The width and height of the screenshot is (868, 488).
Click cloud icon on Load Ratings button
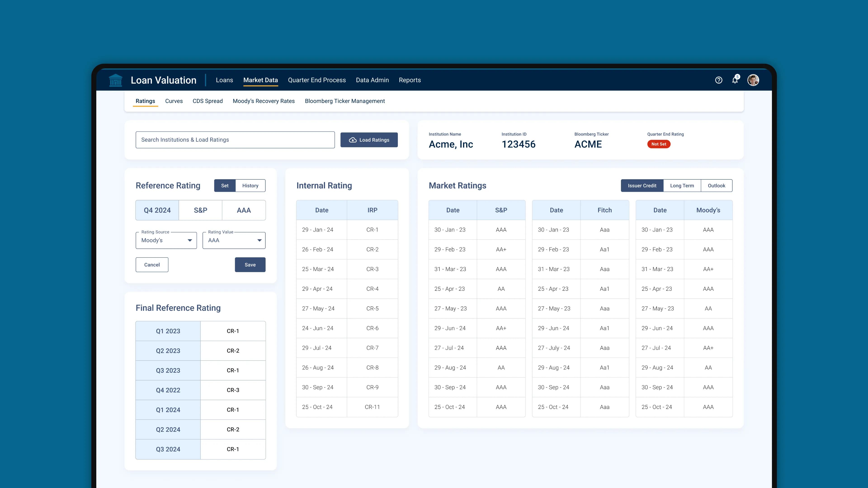352,140
